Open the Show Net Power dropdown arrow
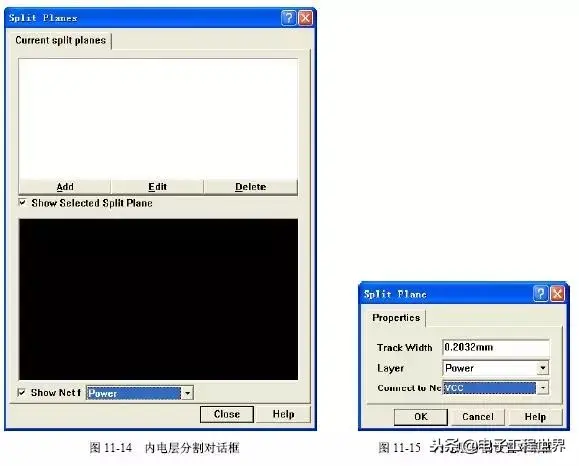The width and height of the screenshot is (579, 466). click(188, 393)
